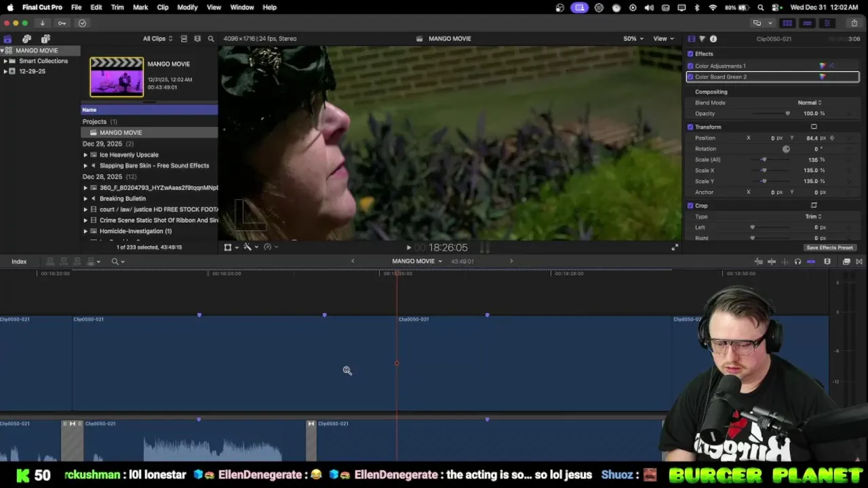Open the Blend Mode Normal dropdown
This screenshot has height=488, width=868.
(x=810, y=102)
